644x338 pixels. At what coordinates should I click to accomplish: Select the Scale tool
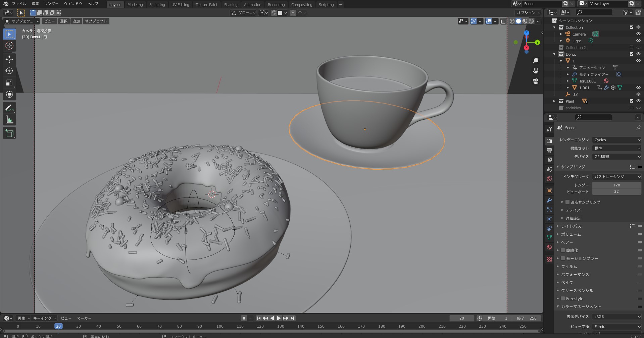[9, 83]
